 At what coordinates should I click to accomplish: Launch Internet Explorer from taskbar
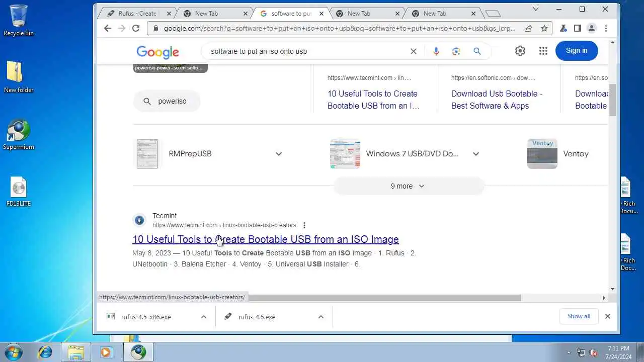45,352
